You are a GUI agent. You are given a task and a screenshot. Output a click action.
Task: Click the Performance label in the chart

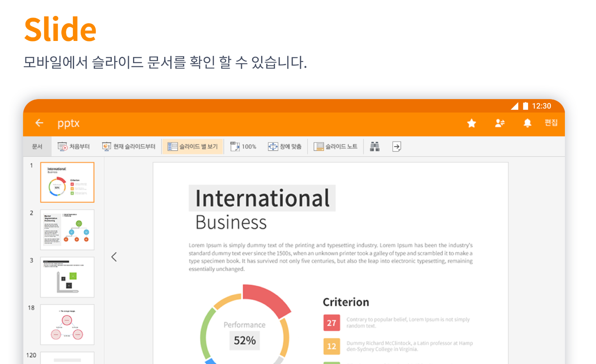(x=244, y=325)
